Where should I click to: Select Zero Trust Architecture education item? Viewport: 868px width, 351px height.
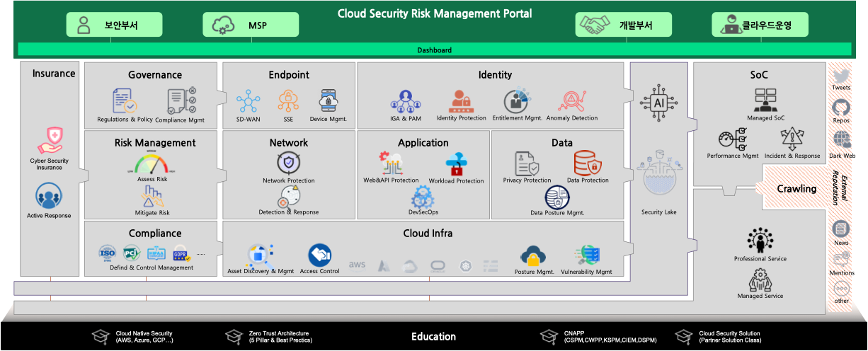coord(269,337)
